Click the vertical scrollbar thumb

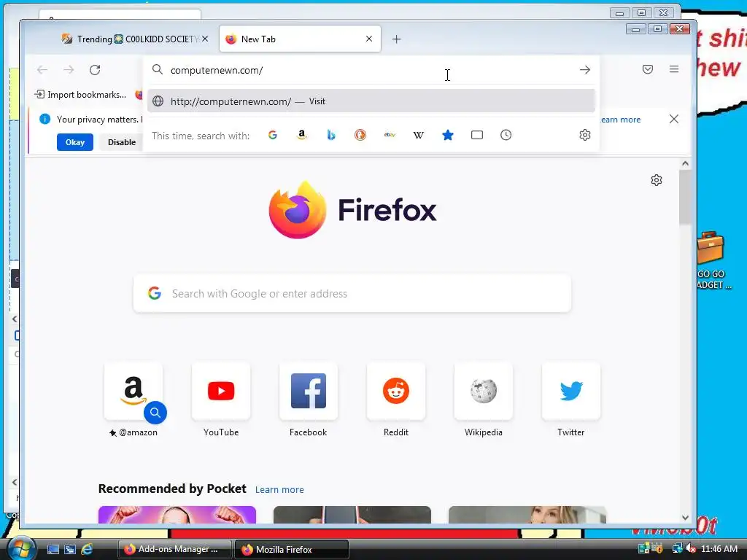coord(685,197)
